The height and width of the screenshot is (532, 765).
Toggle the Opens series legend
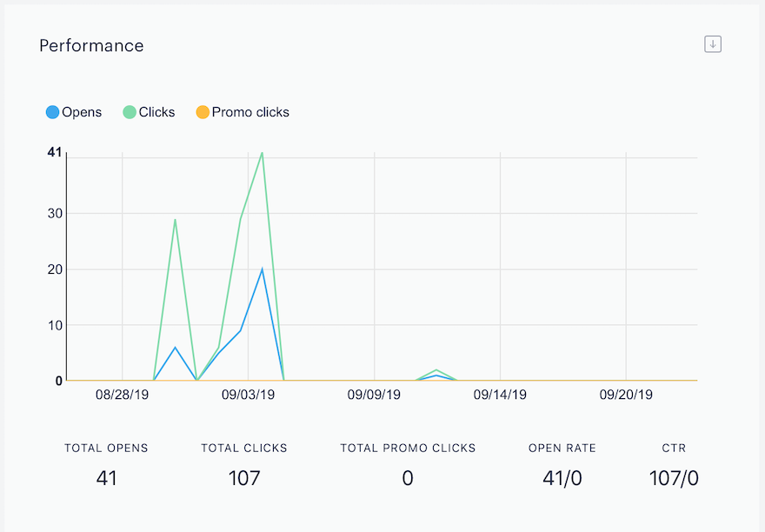pos(74,112)
